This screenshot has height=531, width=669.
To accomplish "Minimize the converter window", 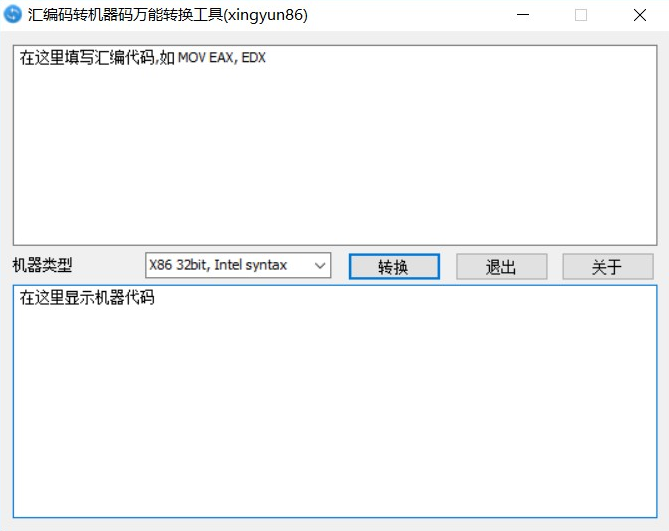I will (x=523, y=15).
